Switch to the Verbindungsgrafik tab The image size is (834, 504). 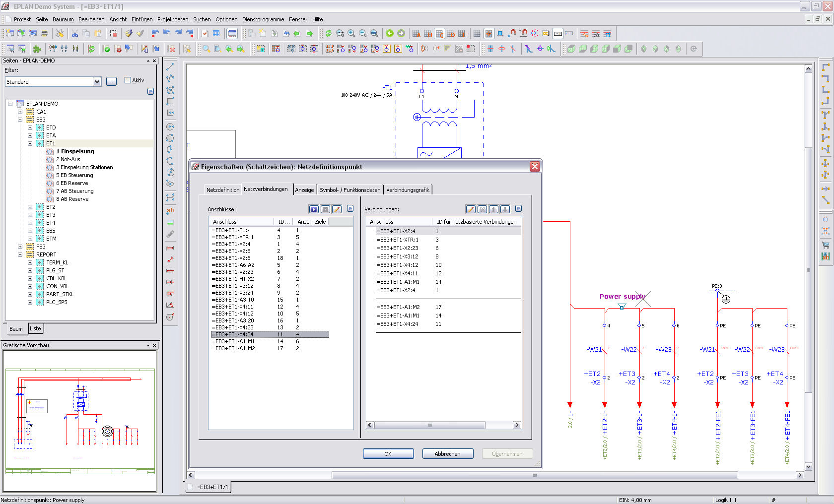point(408,190)
